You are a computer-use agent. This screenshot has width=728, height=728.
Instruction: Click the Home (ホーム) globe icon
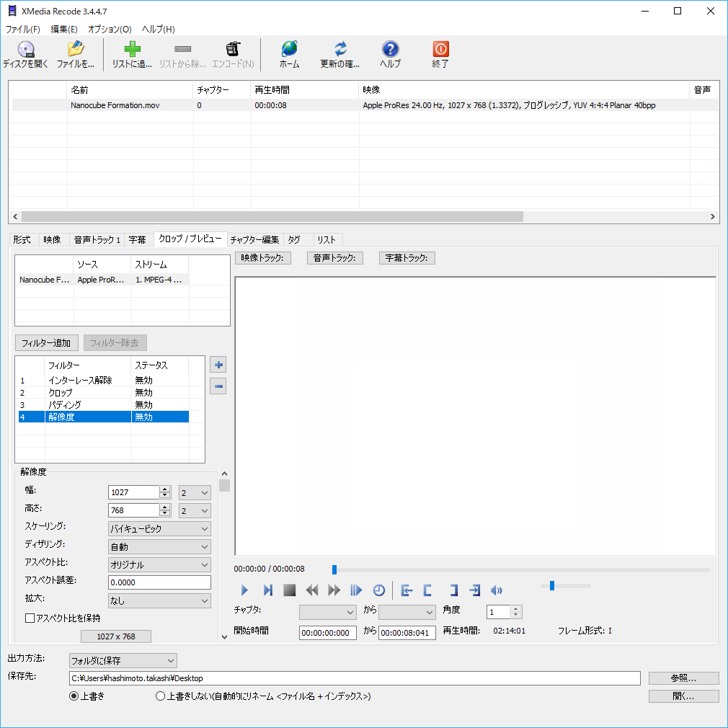[x=289, y=49]
